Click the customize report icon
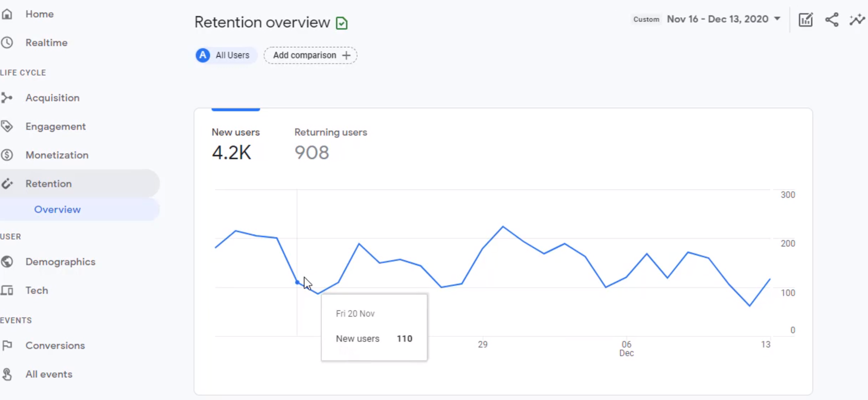 click(x=806, y=20)
